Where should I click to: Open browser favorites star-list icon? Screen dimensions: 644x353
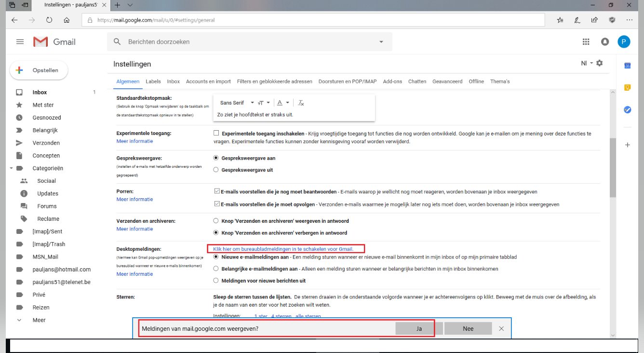(560, 20)
